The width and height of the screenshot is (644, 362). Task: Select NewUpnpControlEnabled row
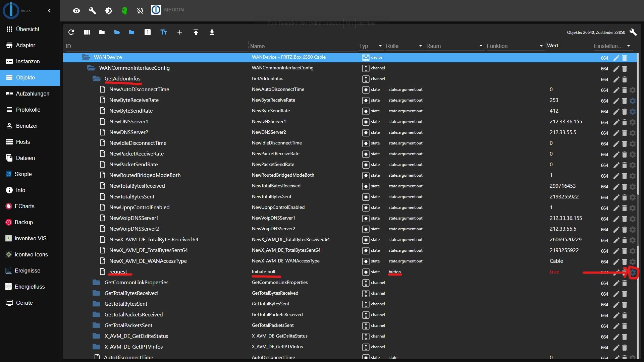350,207
